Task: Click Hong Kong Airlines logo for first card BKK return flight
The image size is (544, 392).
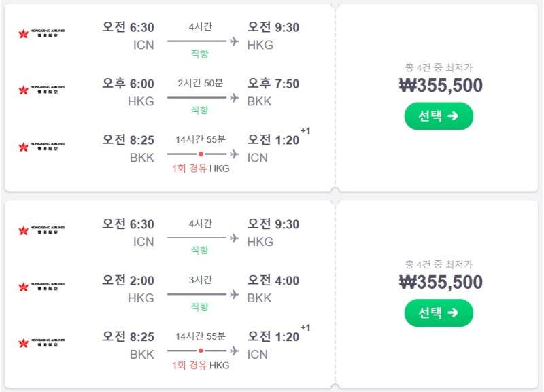Action: [41, 146]
